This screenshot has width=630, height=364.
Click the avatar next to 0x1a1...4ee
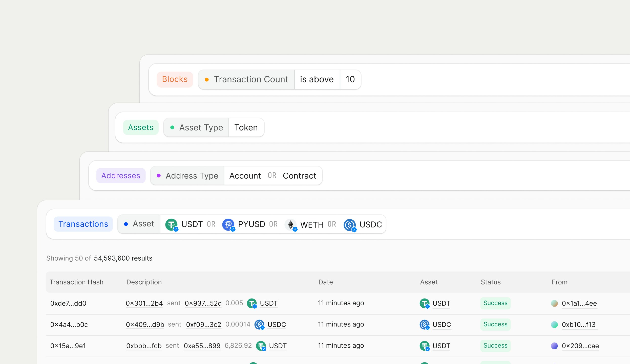click(554, 303)
